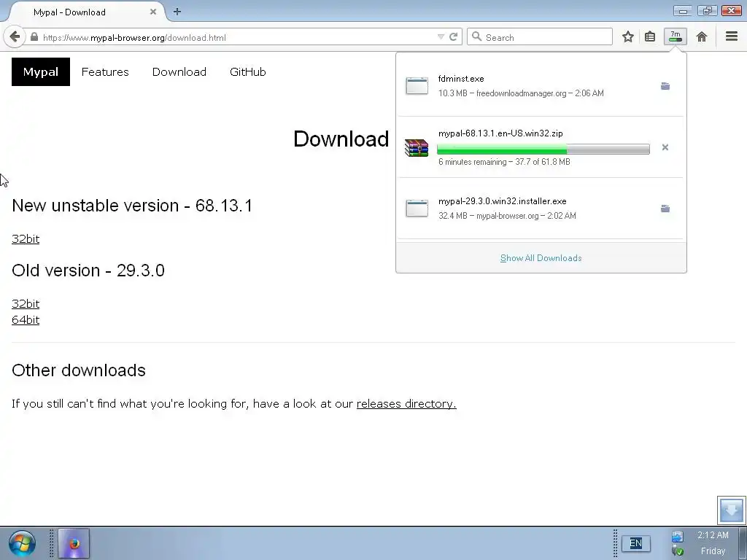Open the taskbar clock 2:12 AM
747x560 pixels.
713,535
